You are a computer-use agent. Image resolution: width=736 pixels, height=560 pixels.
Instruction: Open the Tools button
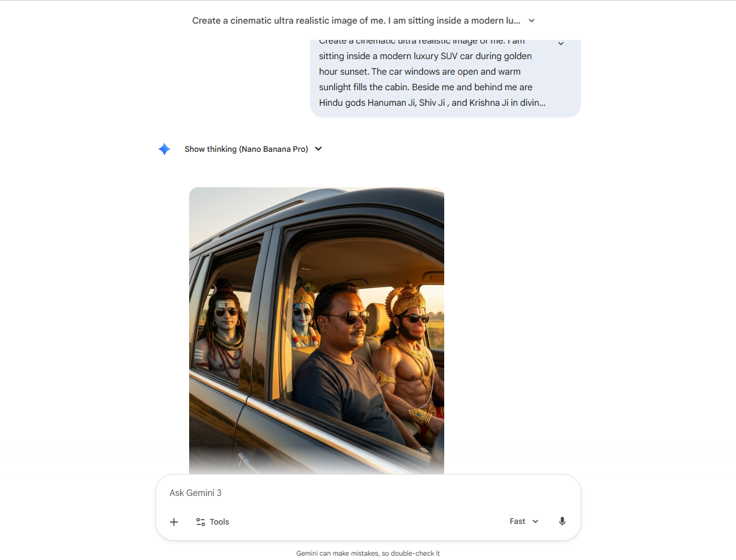(x=213, y=522)
